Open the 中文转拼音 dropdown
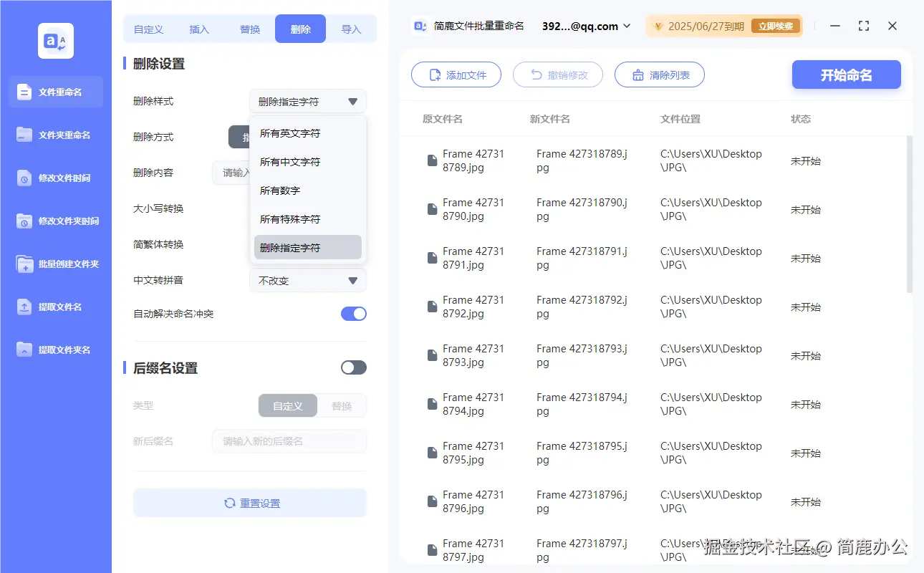This screenshot has height=573, width=924. (x=307, y=280)
